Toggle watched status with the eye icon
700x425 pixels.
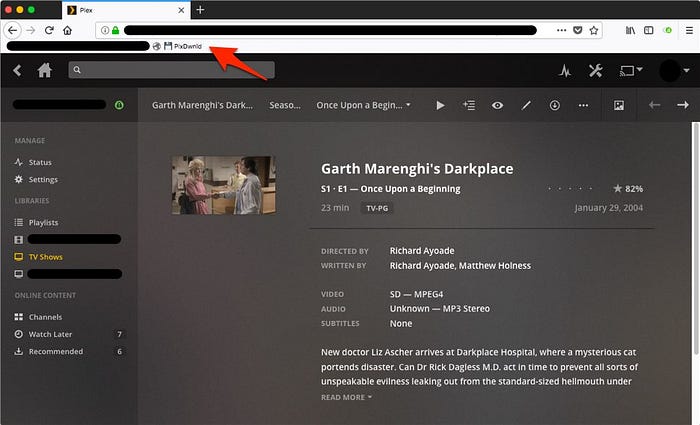[497, 105]
